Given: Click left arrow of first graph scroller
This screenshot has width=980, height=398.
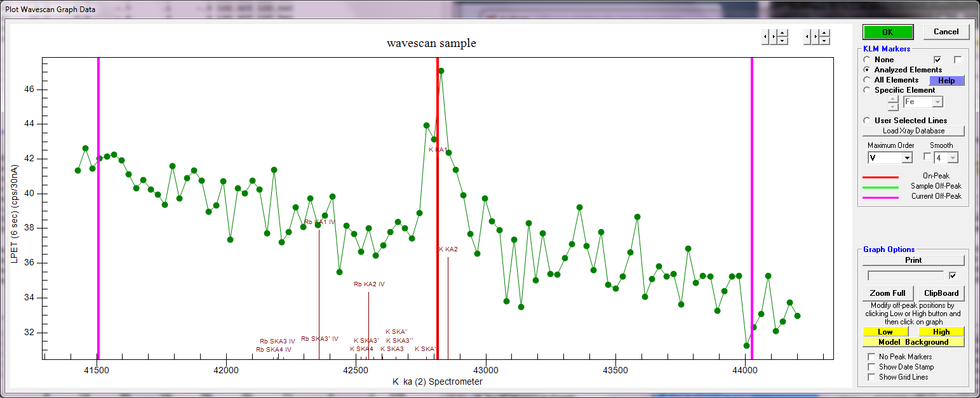Looking at the screenshot, I should (x=765, y=37).
